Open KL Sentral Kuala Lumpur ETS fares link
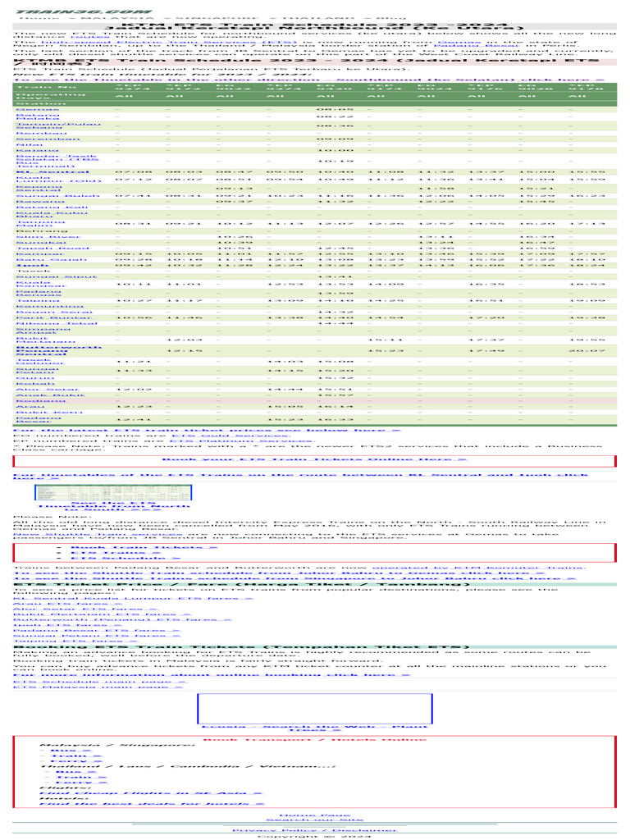630x840 pixels. (x=133, y=598)
